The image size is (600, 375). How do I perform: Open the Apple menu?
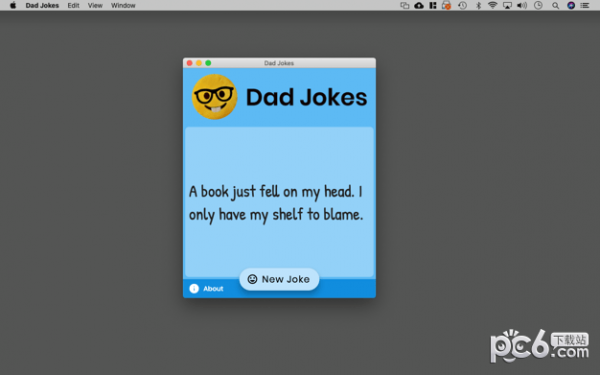(13, 5)
